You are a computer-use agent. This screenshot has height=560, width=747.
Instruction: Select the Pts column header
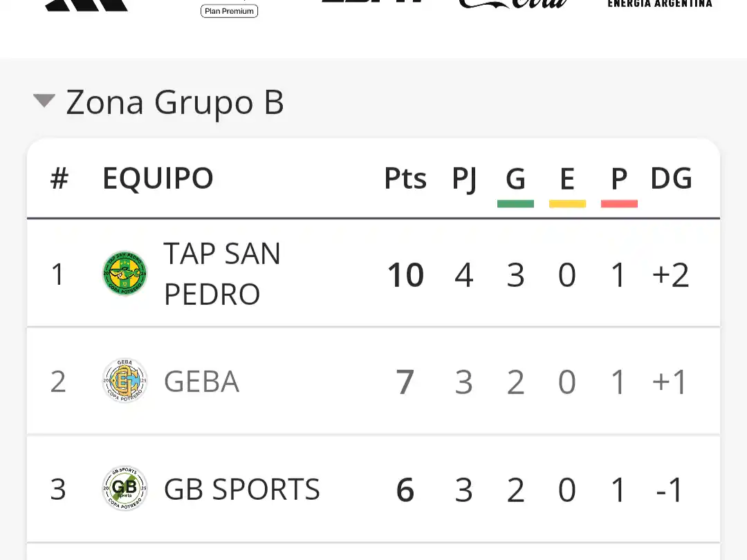(x=405, y=178)
